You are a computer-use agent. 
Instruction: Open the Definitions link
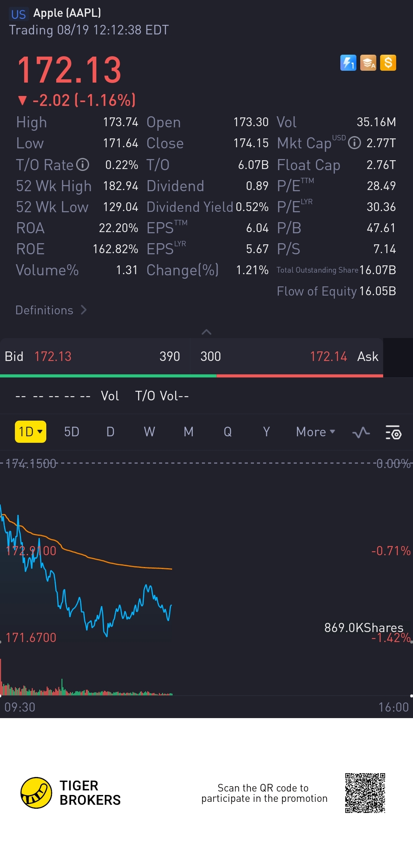[x=51, y=310]
